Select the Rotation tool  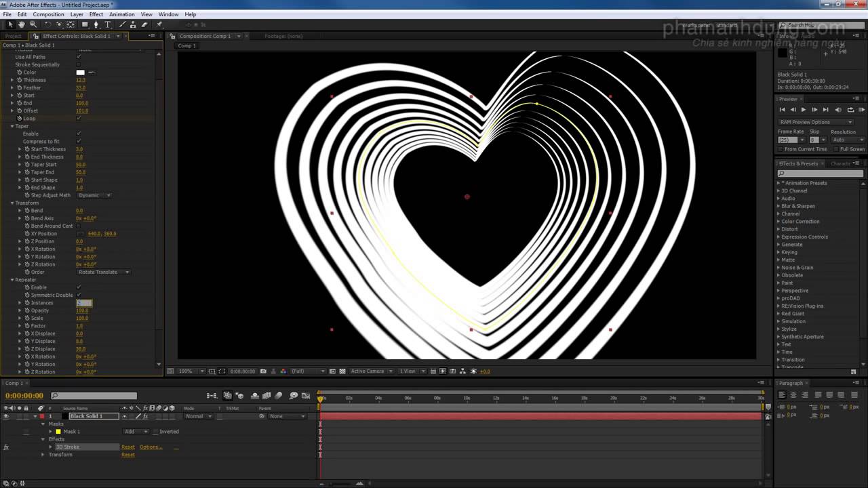pyautogui.click(x=48, y=24)
